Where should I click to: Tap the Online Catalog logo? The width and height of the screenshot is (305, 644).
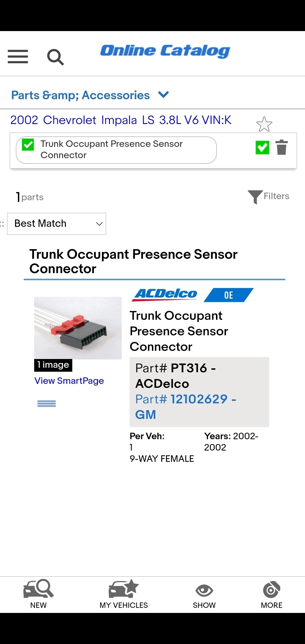tap(165, 51)
